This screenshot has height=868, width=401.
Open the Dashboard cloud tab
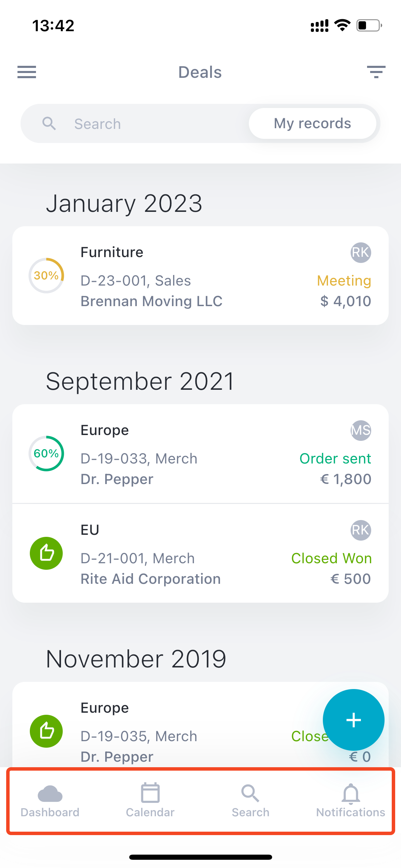click(x=50, y=801)
